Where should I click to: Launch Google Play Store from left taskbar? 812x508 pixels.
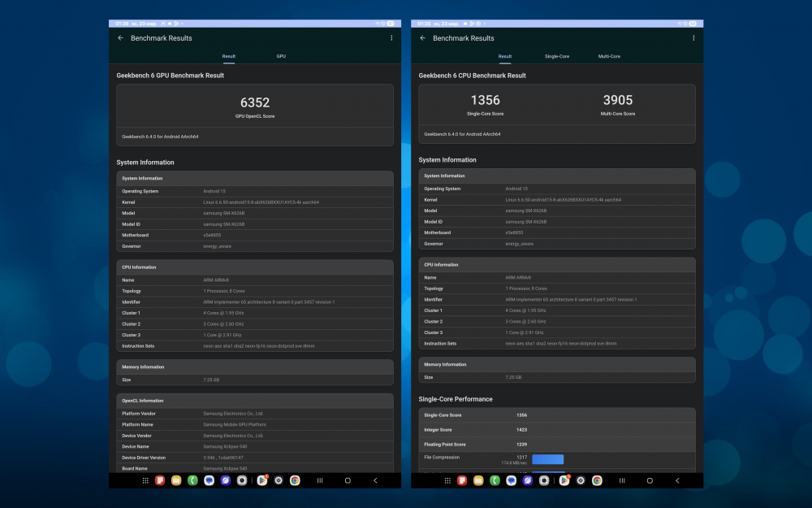[x=261, y=480]
